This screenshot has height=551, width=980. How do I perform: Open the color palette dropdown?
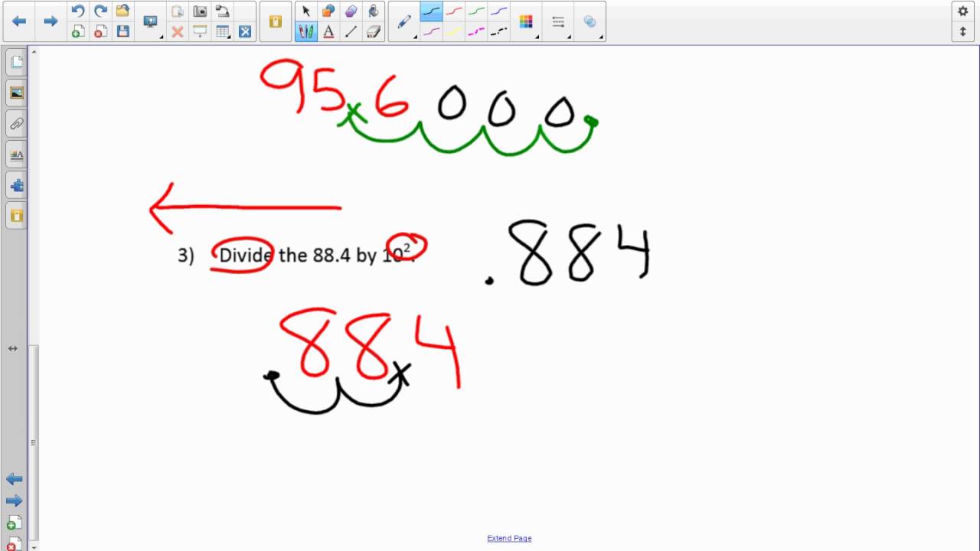point(527,21)
